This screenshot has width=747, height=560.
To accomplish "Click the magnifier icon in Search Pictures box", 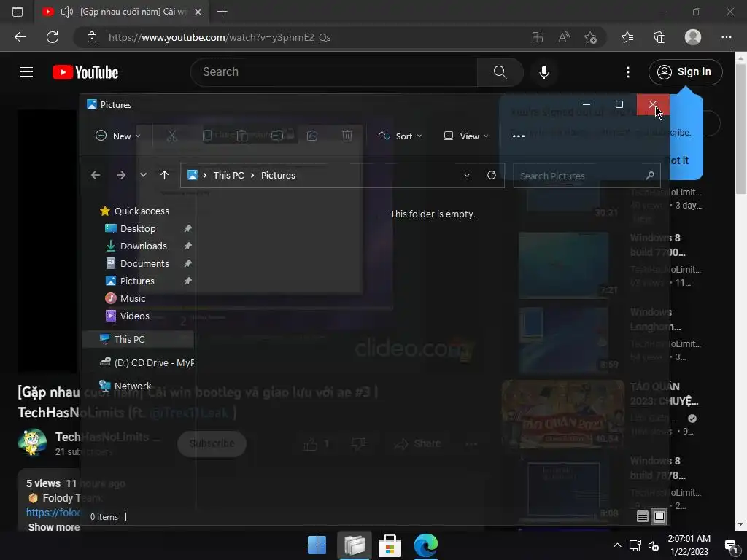I will (x=650, y=176).
